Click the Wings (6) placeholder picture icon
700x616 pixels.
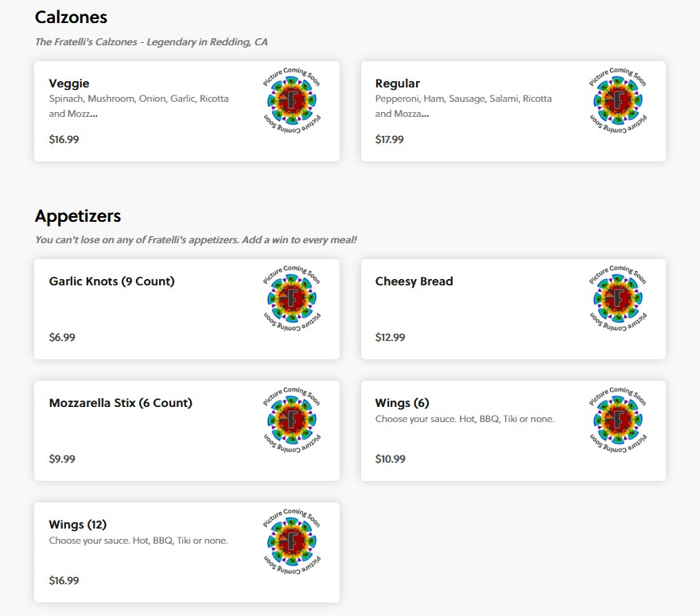[618, 420]
